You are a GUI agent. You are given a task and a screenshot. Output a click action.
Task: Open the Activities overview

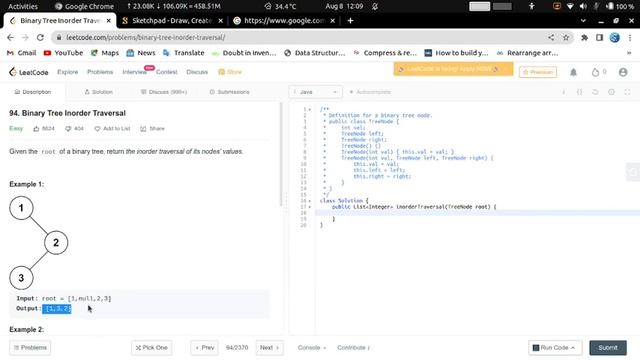pos(23,6)
